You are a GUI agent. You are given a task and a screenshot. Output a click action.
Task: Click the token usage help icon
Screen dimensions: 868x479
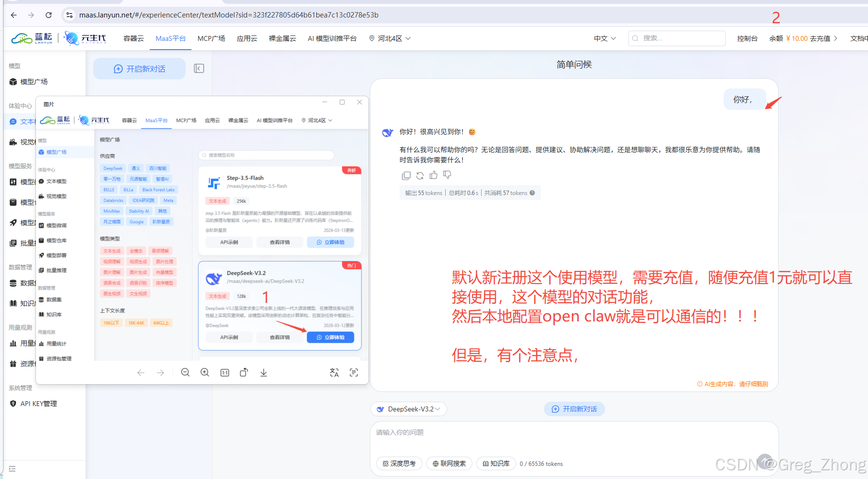532,193
